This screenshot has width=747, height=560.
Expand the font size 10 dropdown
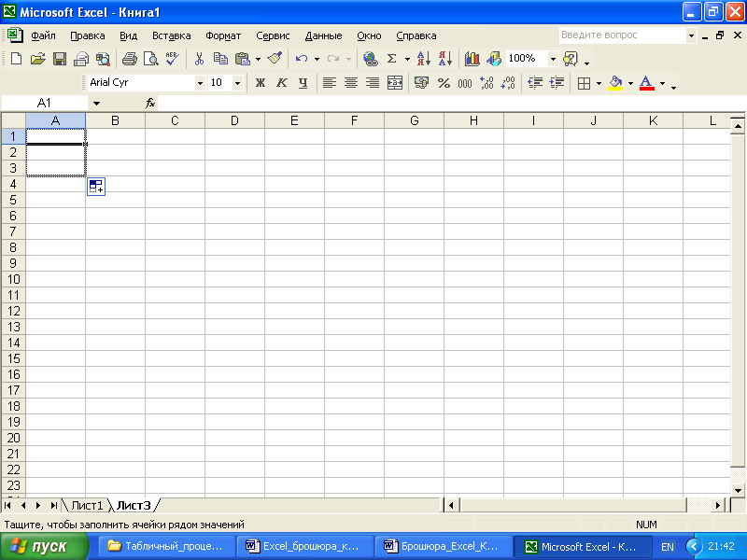tap(237, 83)
